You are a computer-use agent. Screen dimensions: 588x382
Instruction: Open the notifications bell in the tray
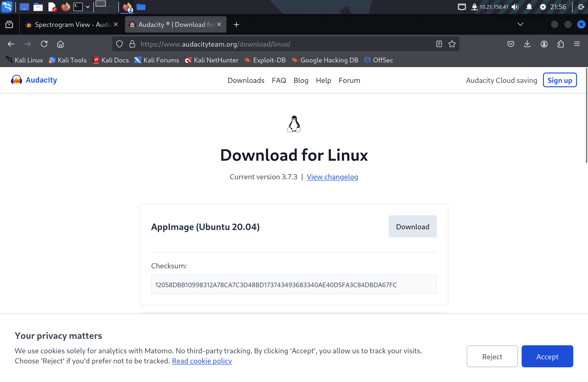click(x=529, y=7)
